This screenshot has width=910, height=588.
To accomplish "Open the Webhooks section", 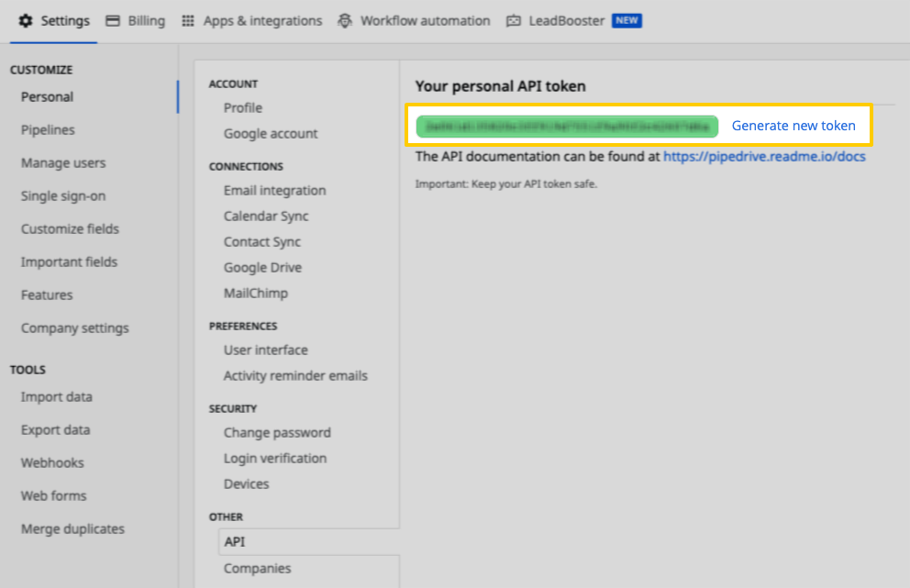I will tap(51, 462).
